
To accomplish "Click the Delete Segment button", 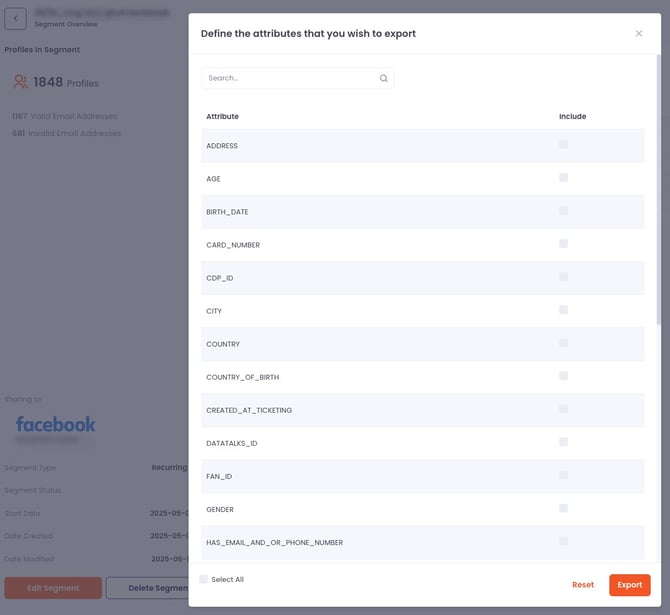I will click(x=148, y=588).
